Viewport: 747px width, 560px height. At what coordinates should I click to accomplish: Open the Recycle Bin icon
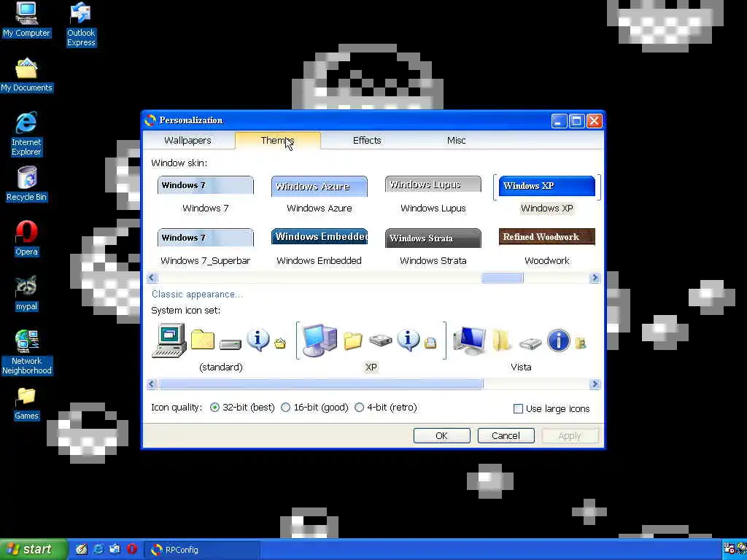pos(26,184)
